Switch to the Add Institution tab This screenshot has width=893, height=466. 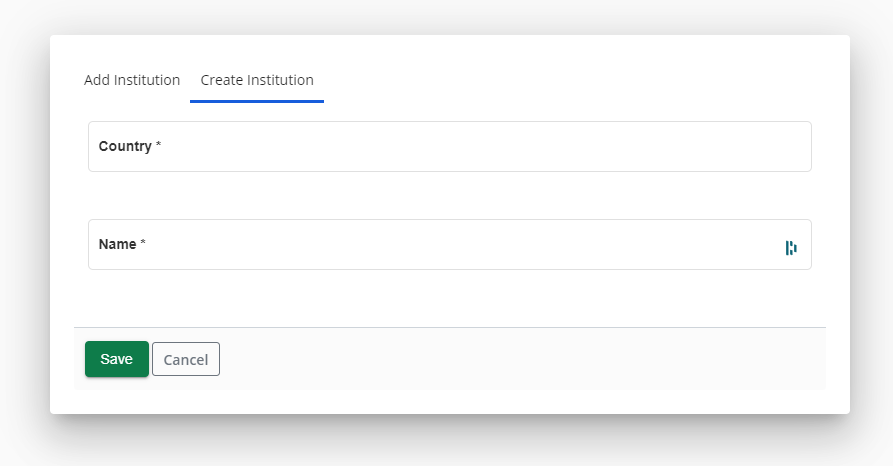coord(132,80)
